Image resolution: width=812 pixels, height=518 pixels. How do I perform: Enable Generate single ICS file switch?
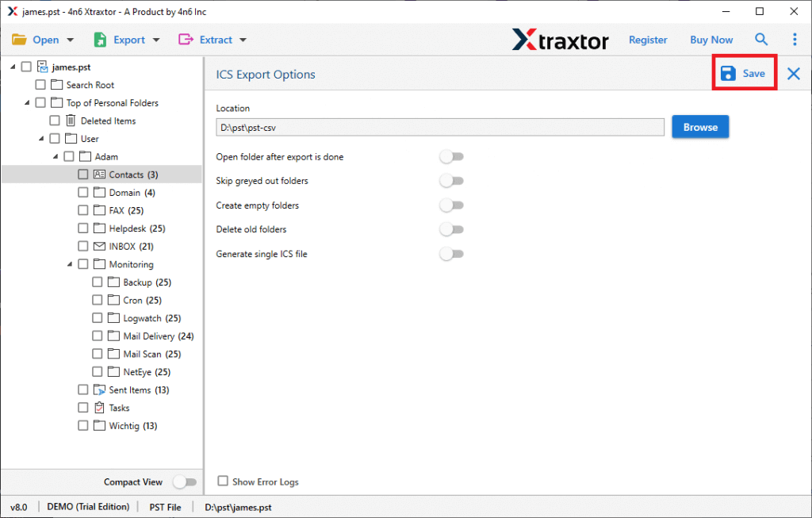(451, 254)
